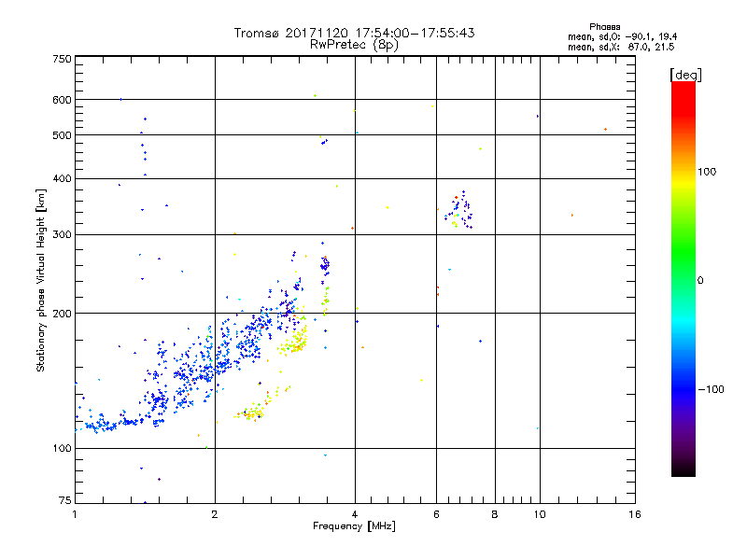Click the '400' y-axis tick label
Screen dimensions: 747x560
(x=62, y=178)
